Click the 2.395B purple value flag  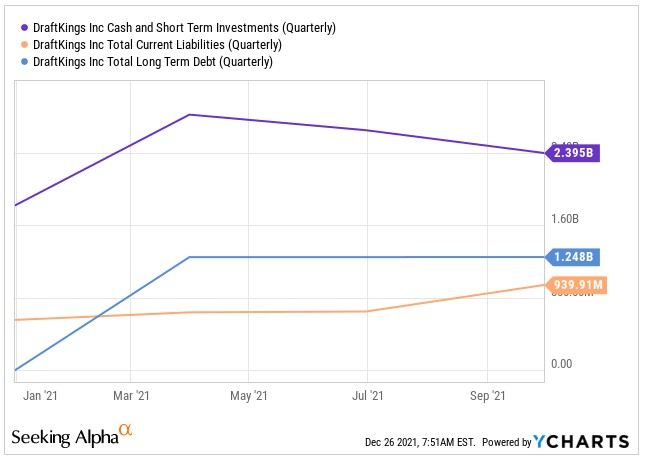(x=573, y=154)
